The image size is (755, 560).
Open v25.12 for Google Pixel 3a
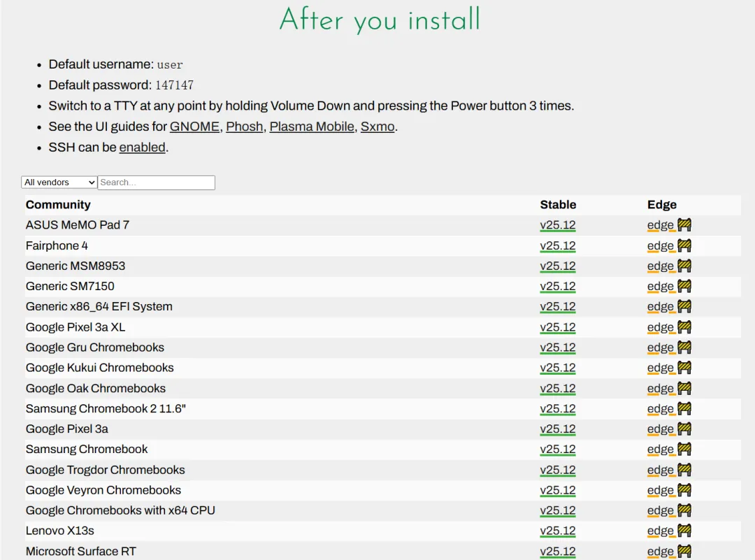(558, 429)
